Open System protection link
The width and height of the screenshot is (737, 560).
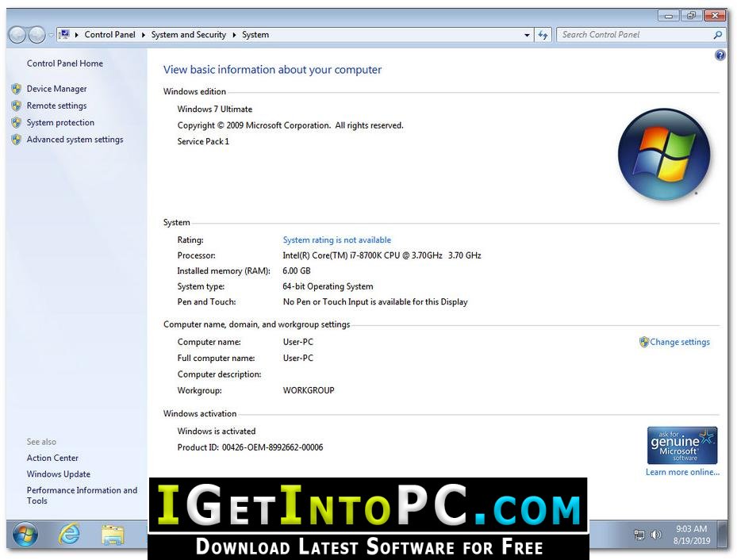tap(60, 123)
